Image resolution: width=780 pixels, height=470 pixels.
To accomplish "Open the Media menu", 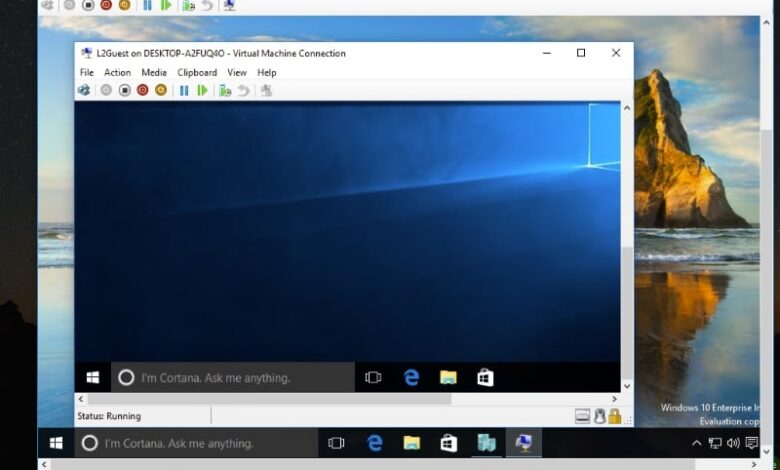I will 154,72.
